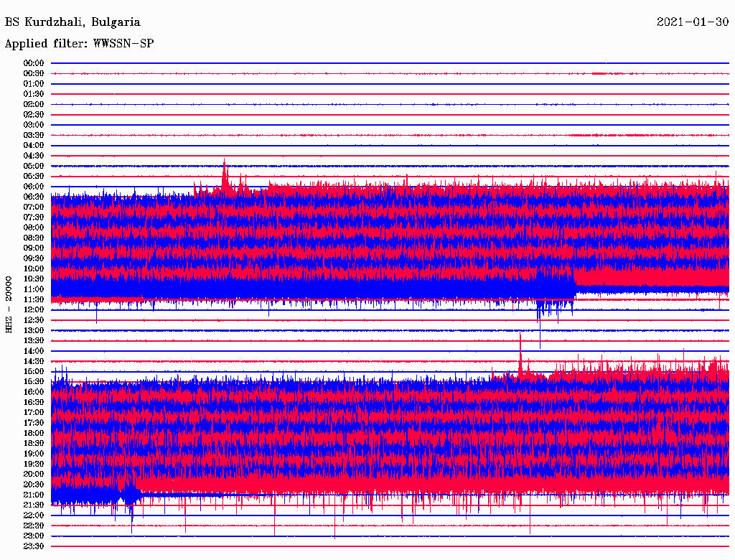
Task: Select the Applied filter WWSSN-SP text
Action: click(79, 44)
